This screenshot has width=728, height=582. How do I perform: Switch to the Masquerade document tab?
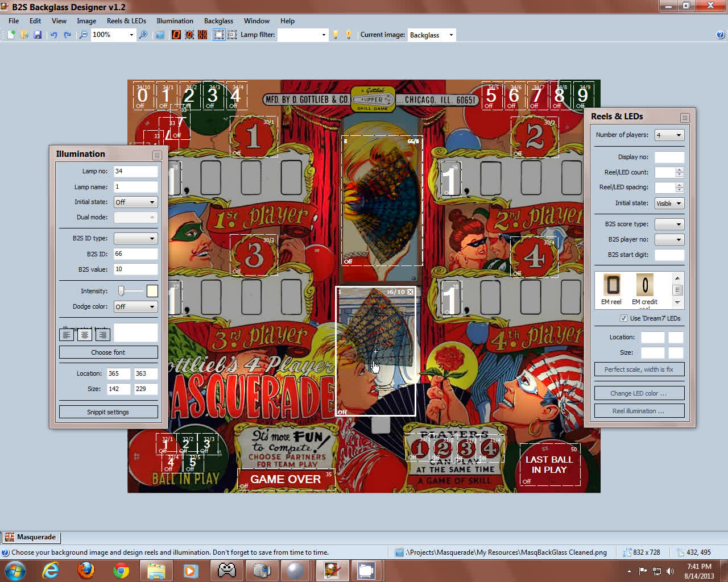(x=31, y=537)
